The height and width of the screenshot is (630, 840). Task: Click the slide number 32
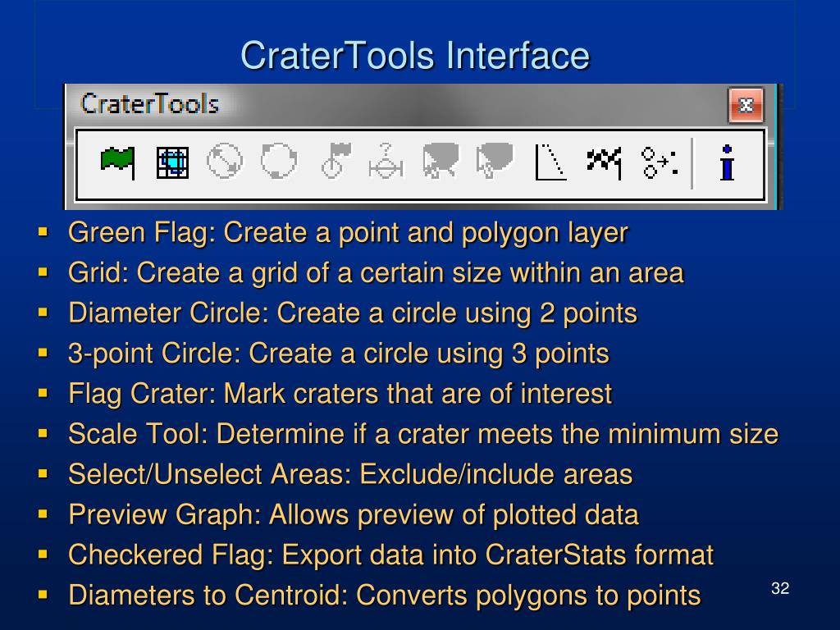[x=780, y=588]
